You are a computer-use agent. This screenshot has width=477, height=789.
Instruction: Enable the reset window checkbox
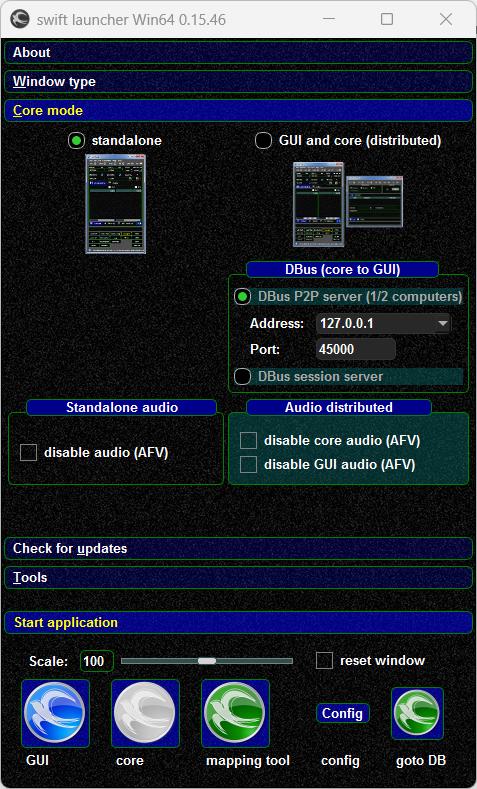point(325,660)
